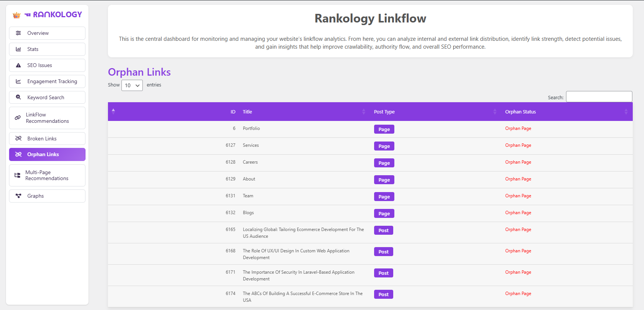Focus the table Search input field

click(599, 97)
